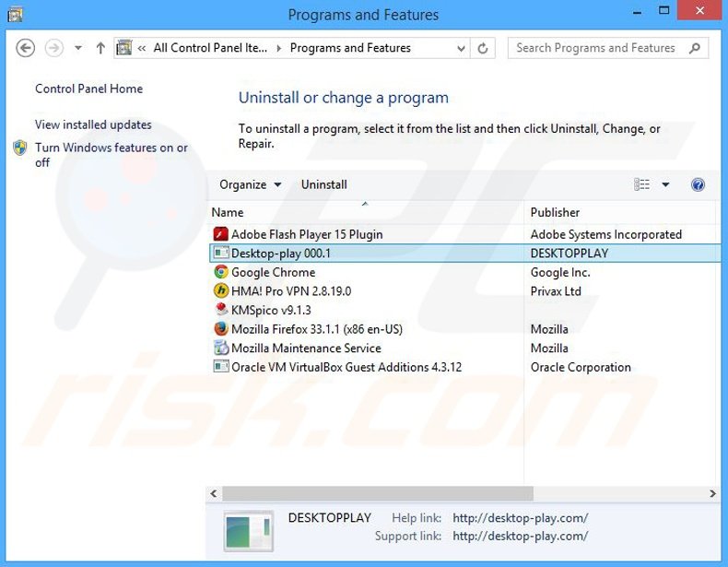Select KMSpico v9.1.3 entry

pos(271,311)
